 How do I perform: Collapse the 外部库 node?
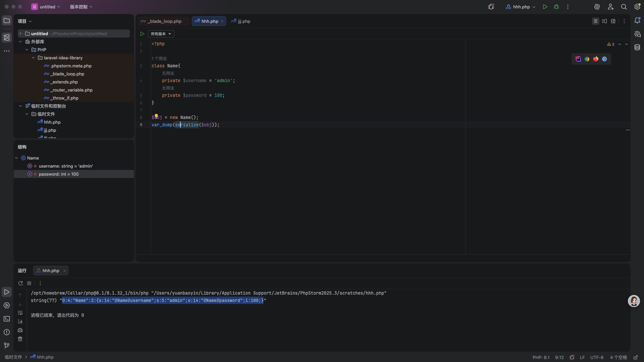(x=20, y=42)
